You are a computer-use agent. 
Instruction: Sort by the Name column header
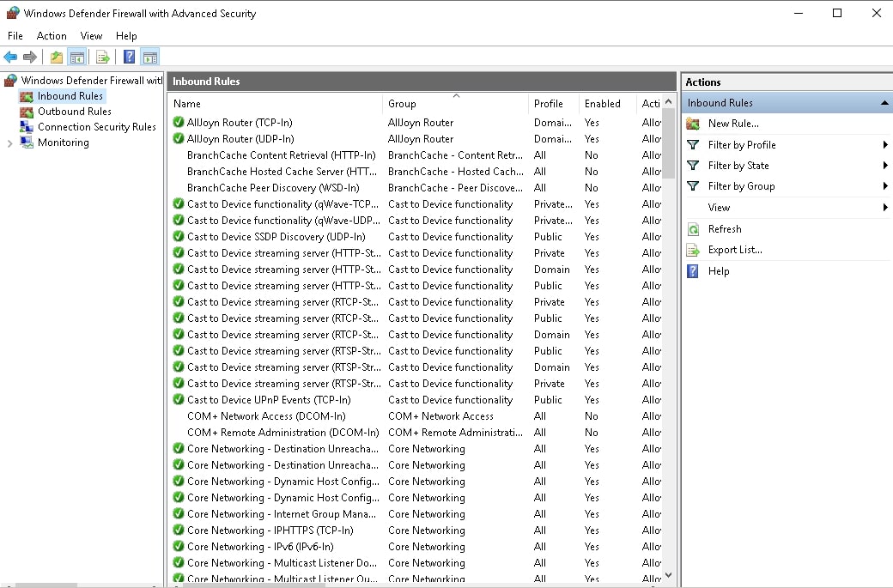tap(276, 104)
